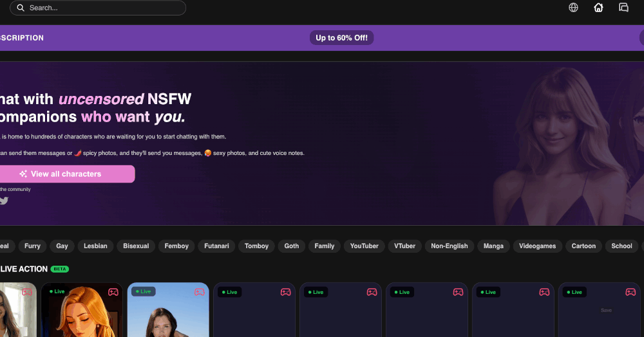644x337 pixels.
Task: Click Live badge on blonde cartoon card
Action: tap(57, 291)
